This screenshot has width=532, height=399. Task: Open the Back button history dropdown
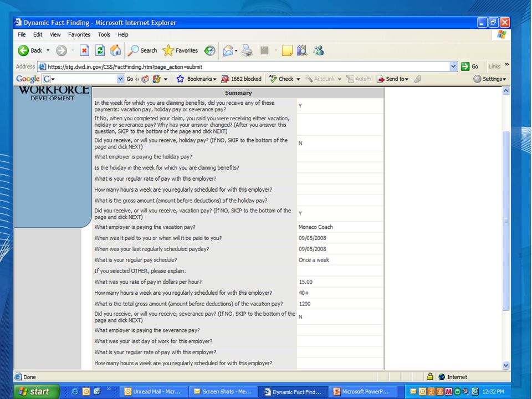pos(48,50)
